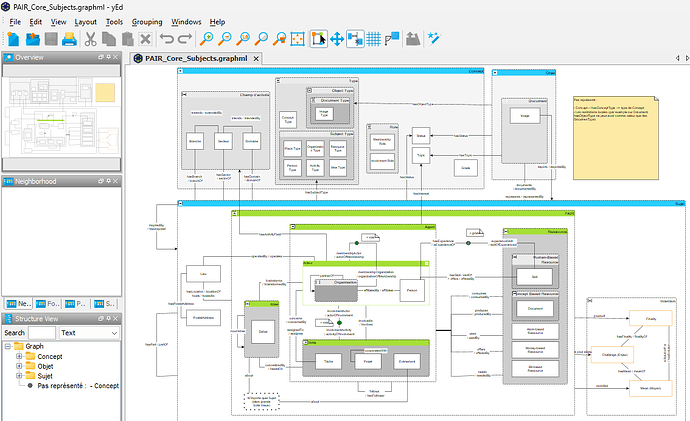Click the Zoom In magnifier icon
Screen dimensions: 690x421
point(207,39)
